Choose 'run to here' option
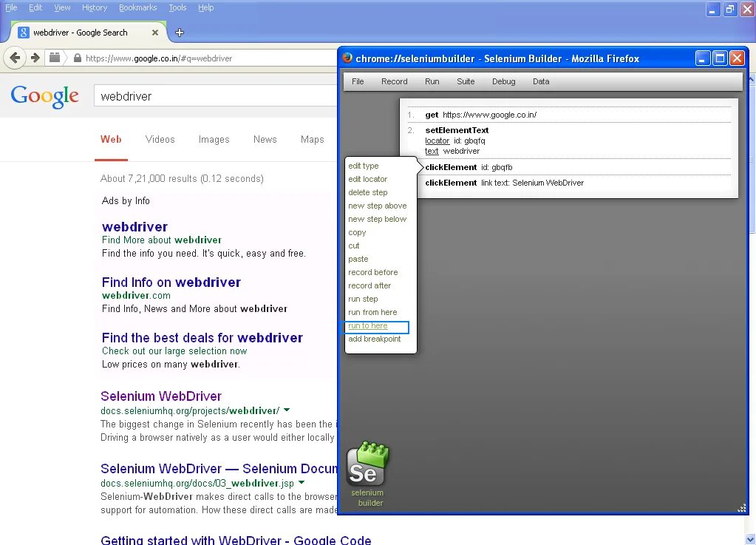Viewport: 756px width, 545px height. click(x=368, y=326)
